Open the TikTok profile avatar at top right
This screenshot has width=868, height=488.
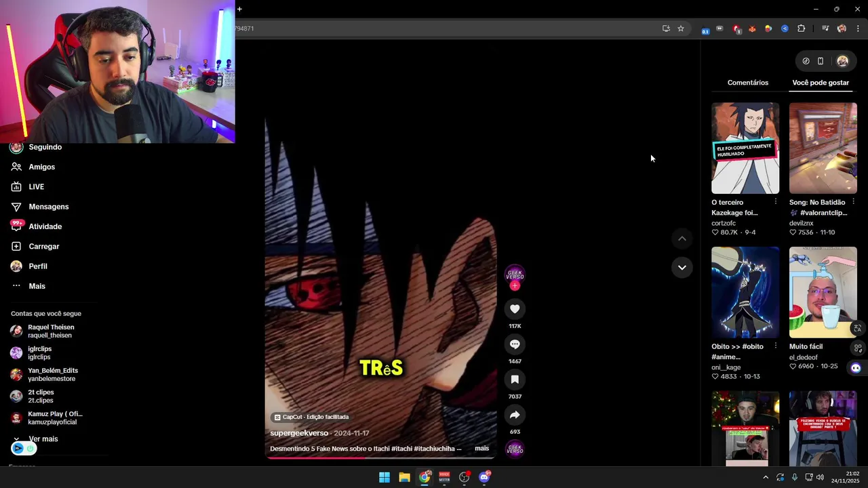842,61
